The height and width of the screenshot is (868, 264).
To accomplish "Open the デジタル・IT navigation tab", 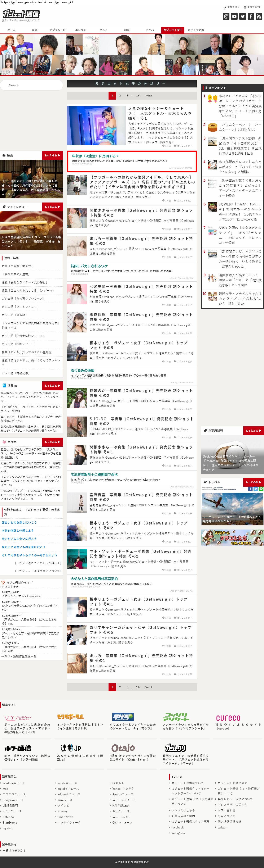I will coord(58,30).
